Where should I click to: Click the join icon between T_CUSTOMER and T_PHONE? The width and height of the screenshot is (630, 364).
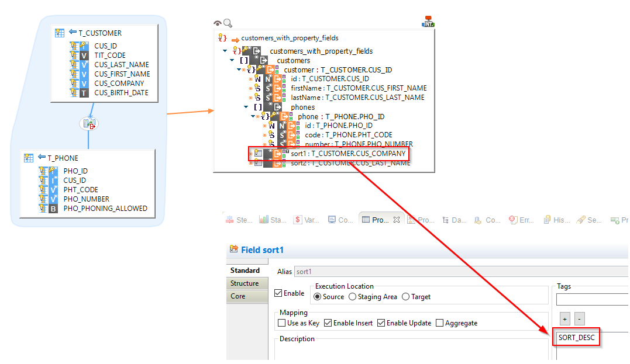pos(89,123)
